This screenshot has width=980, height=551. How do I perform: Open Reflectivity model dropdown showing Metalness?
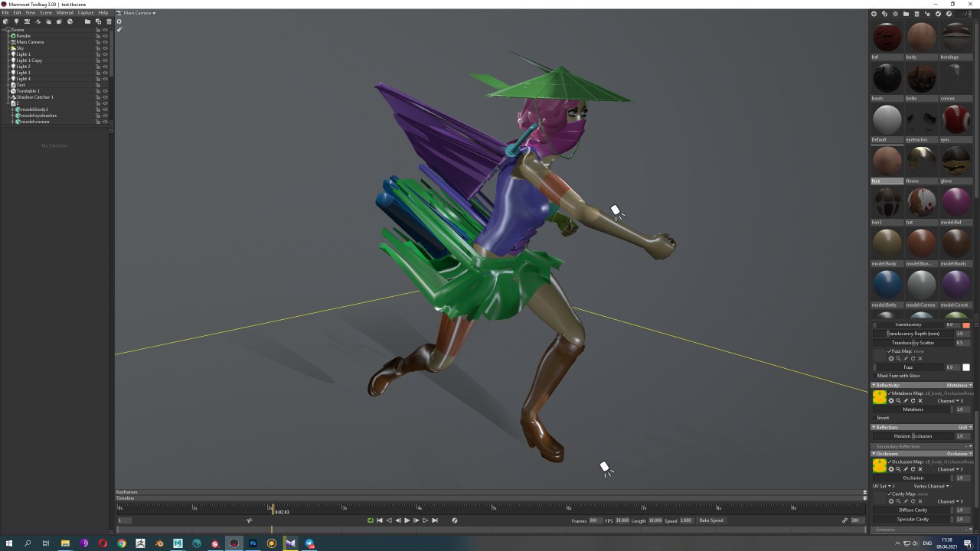[x=959, y=385]
